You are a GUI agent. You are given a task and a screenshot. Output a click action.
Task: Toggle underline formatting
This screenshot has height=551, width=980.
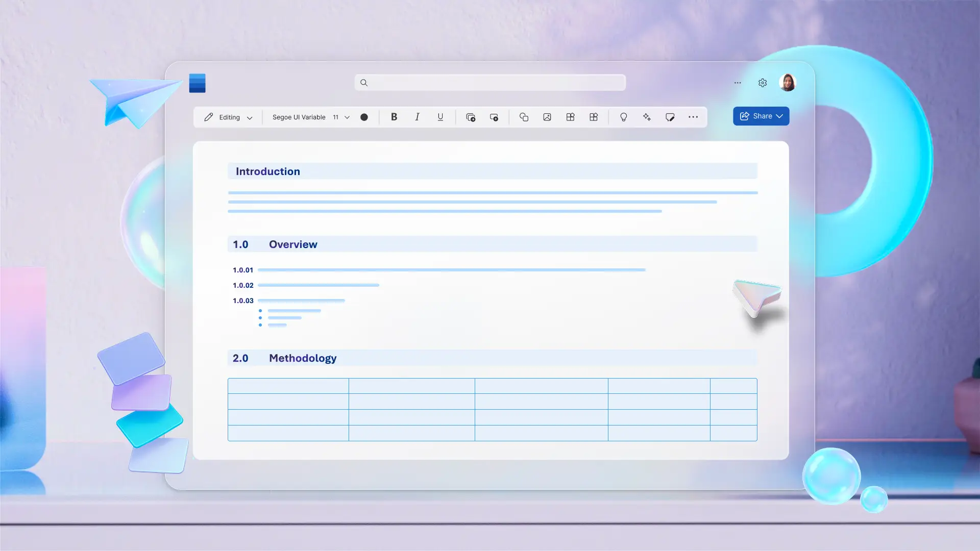(440, 117)
